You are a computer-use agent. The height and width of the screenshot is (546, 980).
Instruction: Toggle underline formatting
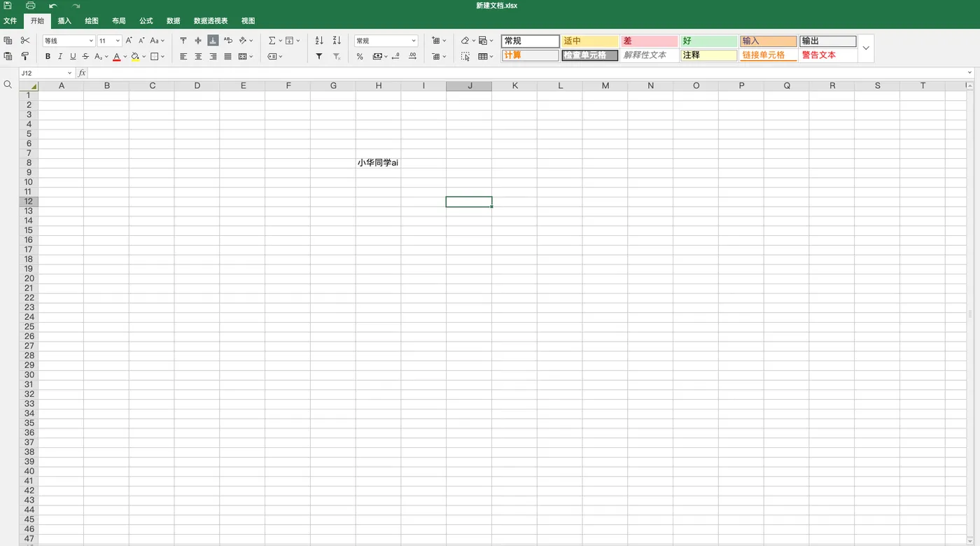73,57
